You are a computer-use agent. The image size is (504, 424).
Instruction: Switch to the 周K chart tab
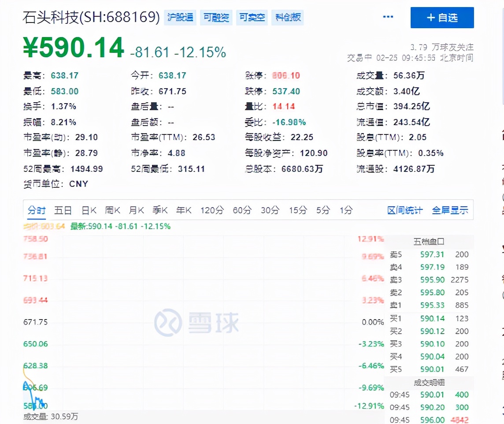[112, 210]
